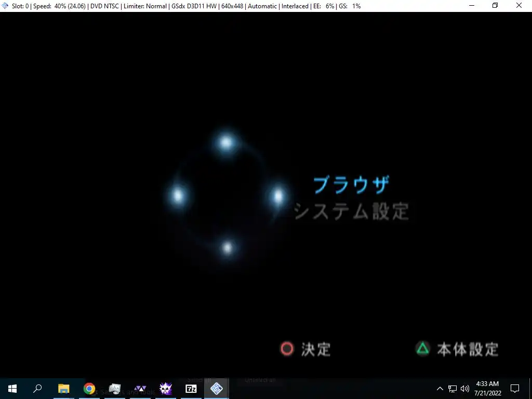Restore down the PCSX2 window
Viewport: 532px width, 399px height.
[x=495, y=5]
